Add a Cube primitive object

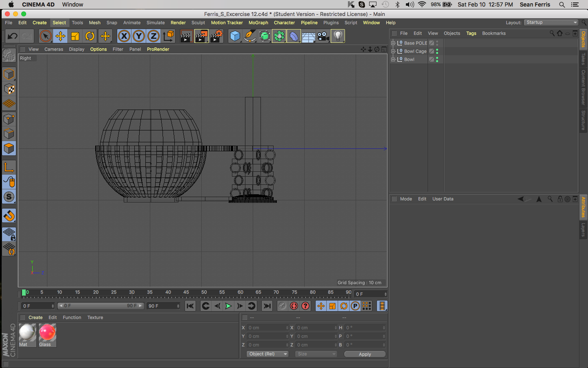click(x=235, y=36)
